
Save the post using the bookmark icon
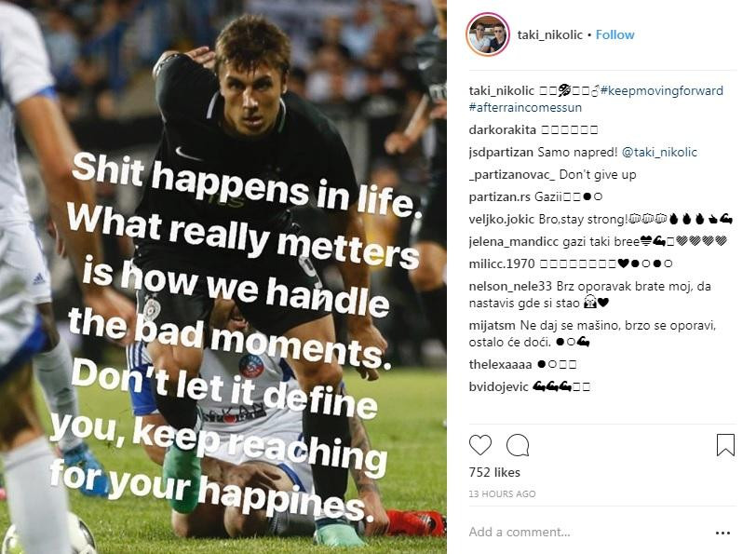tap(725, 444)
